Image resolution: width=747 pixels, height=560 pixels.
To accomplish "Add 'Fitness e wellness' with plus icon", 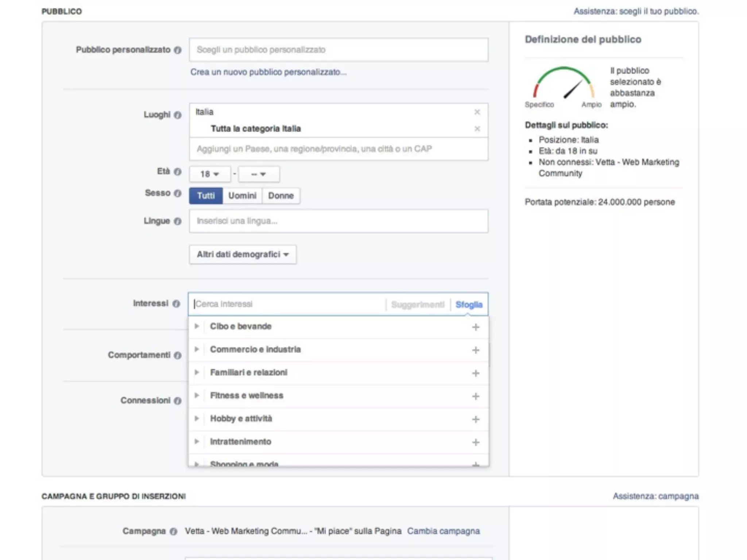I will (475, 396).
